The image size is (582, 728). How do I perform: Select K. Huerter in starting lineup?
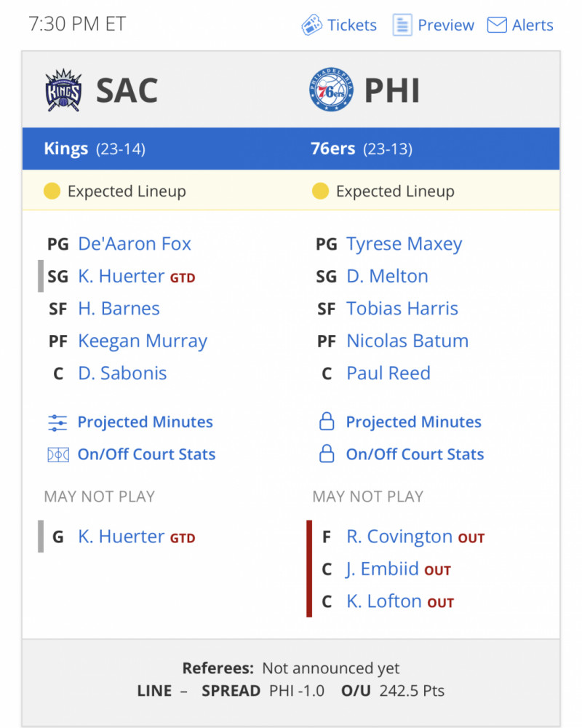121,276
